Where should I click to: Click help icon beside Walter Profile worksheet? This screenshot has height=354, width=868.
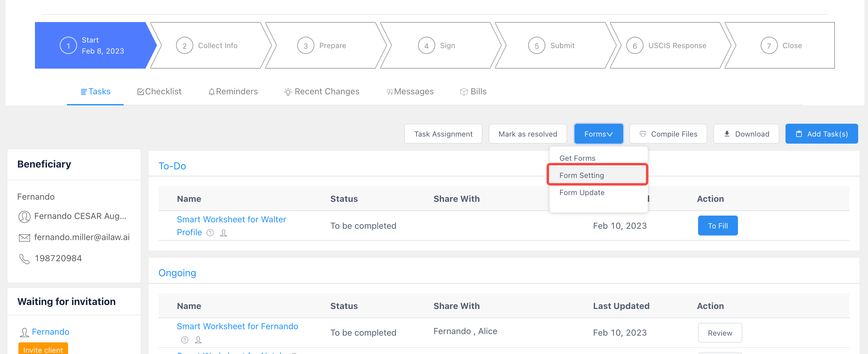(210, 233)
